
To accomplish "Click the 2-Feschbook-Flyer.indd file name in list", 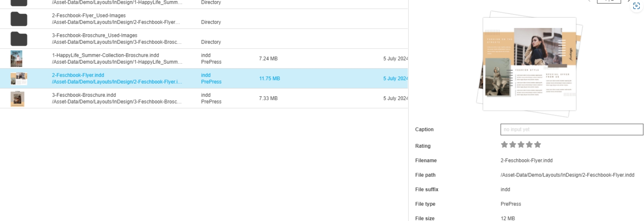I will point(78,75).
